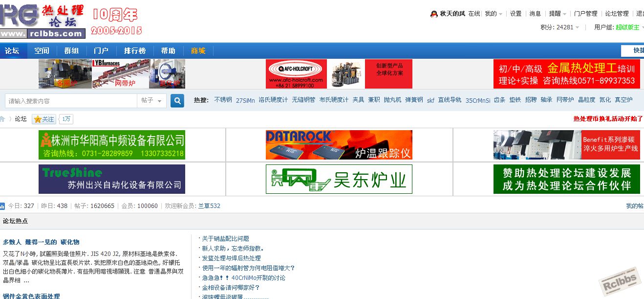The image size is (644, 299).
Task: Expand the 提醒 dropdown
Action: click(x=558, y=14)
